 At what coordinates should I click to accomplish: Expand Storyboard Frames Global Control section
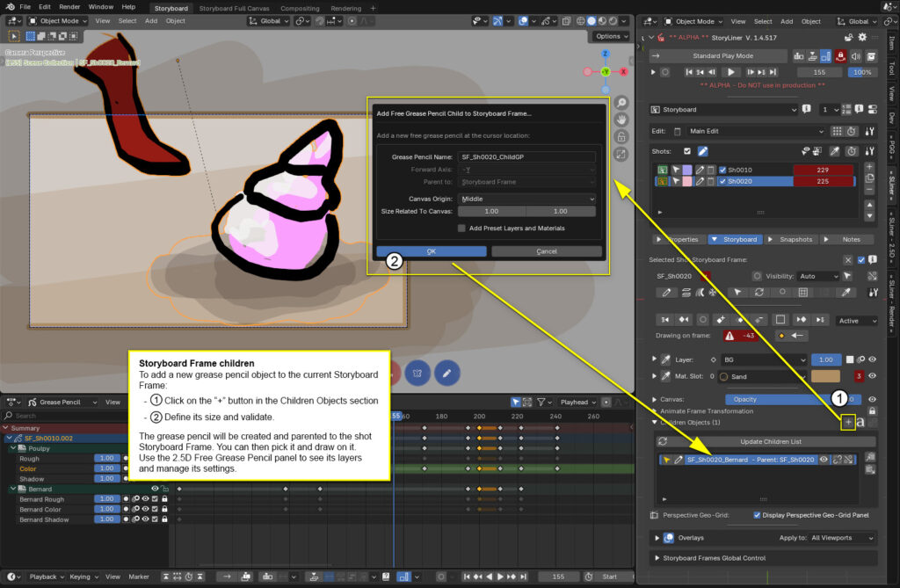coord(657,558)
